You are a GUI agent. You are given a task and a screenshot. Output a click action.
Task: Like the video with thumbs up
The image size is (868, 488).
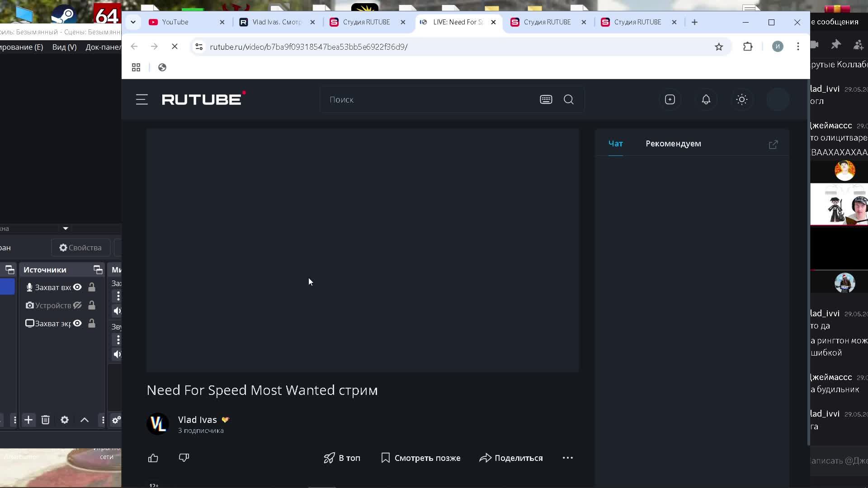point(153,458)
